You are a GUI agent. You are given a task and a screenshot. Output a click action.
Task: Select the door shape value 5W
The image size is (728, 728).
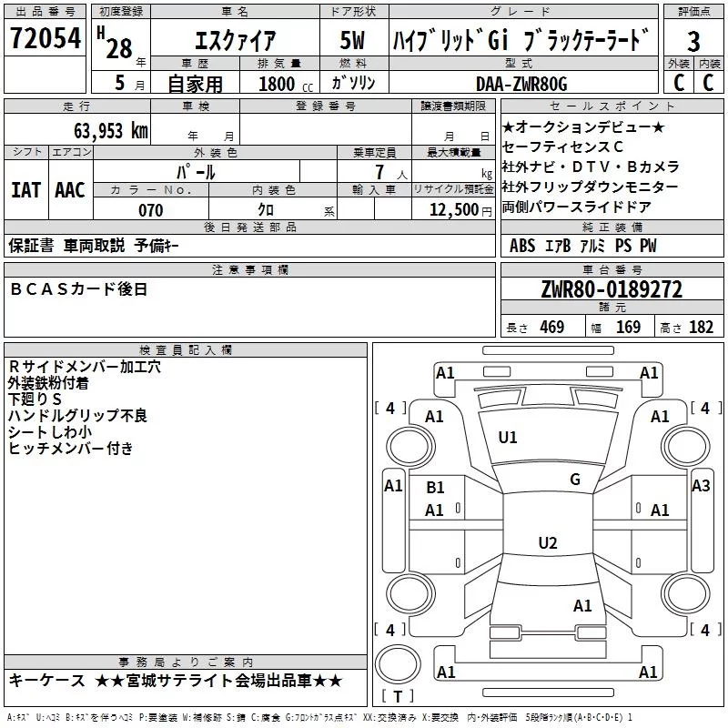(x=352, y=40)
